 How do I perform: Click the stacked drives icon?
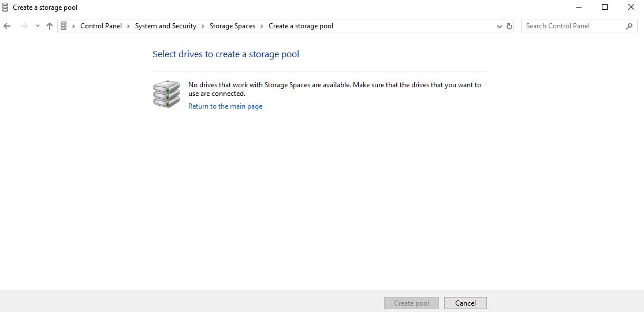pos(166,94)
